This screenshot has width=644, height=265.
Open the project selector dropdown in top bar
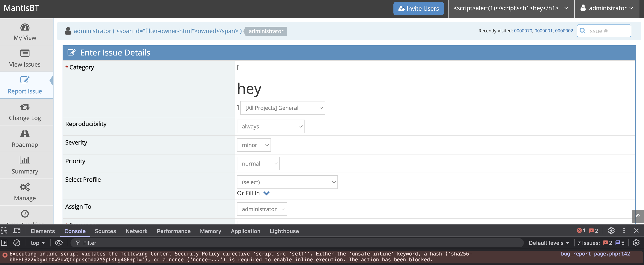pyautogui.click(x=511, y=8)
